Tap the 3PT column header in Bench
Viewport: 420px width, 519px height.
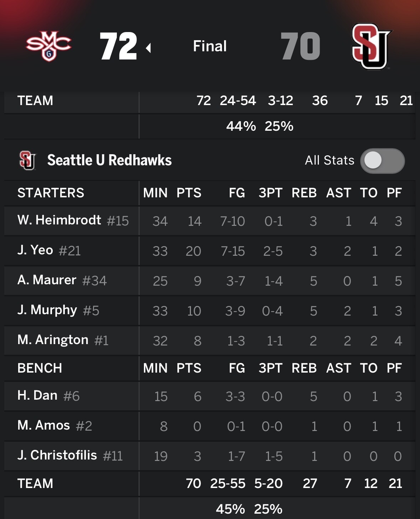click(270, 368)
